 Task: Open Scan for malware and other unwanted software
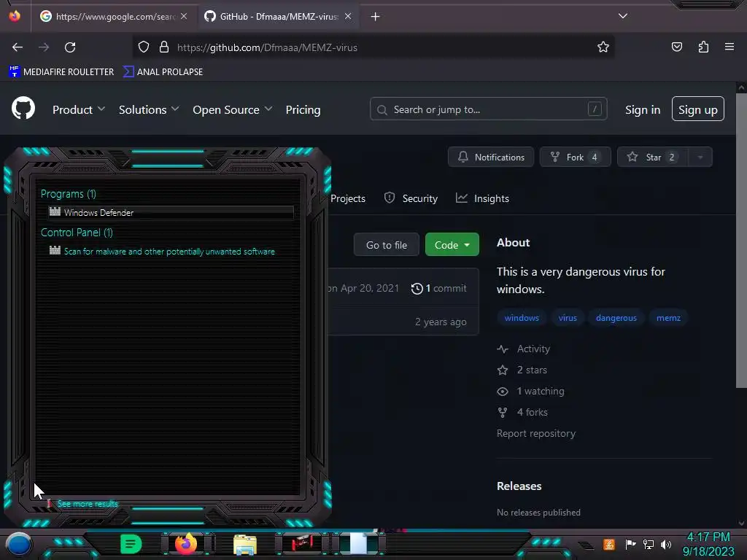[x=171, y=252]
